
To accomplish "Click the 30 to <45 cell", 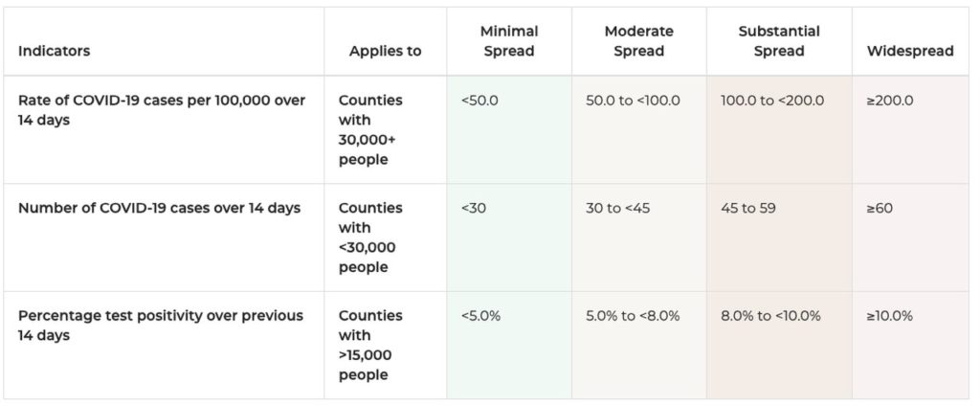I will click(x=617, y=208).
